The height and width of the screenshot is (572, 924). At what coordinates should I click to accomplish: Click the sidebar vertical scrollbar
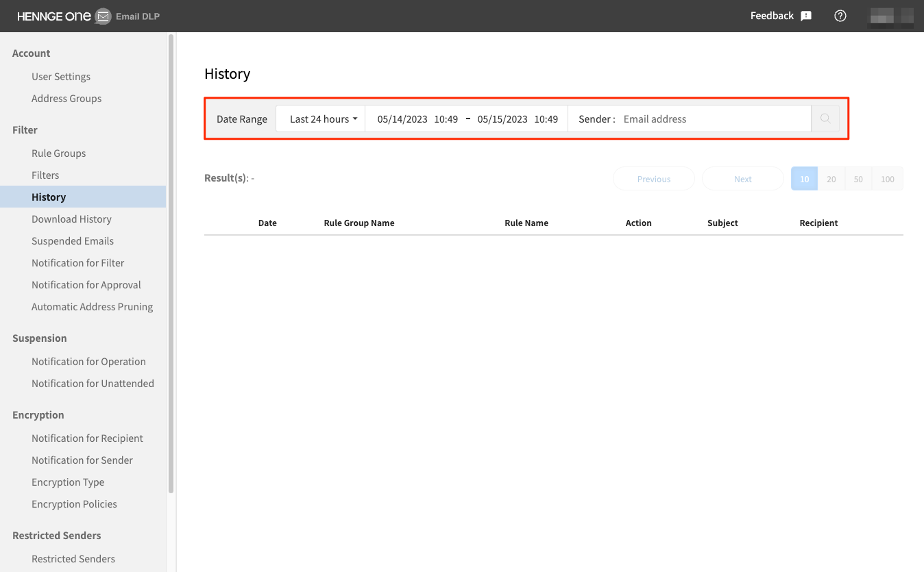tap(171, 264)
